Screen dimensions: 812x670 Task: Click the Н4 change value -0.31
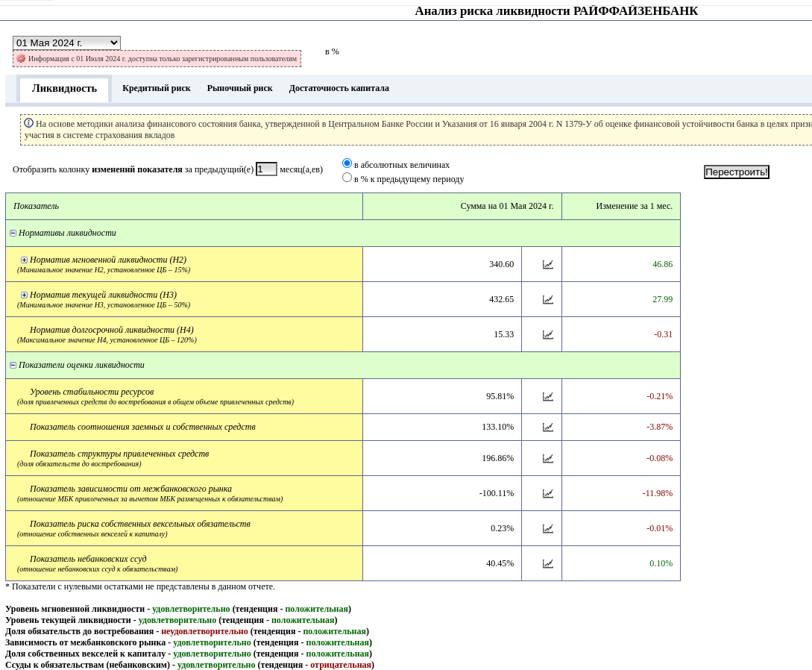[x=664, y=335]
